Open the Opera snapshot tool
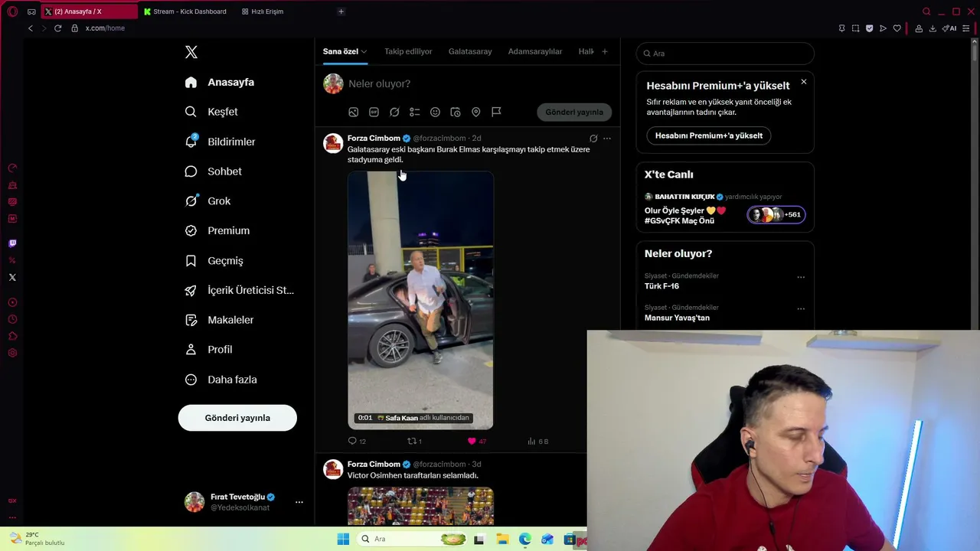Screen dimensions: 980x551 coord(855,28)
